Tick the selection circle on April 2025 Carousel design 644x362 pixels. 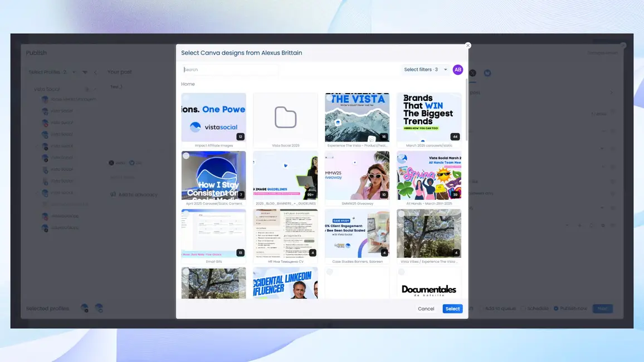[x=186, y=156]
